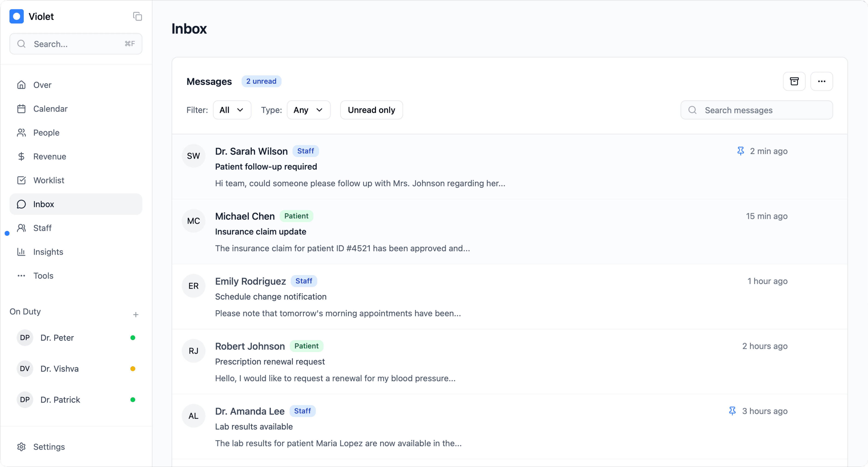Open the Filter All dropdown
Screen dimensions: 868x467
pos(232,110)
